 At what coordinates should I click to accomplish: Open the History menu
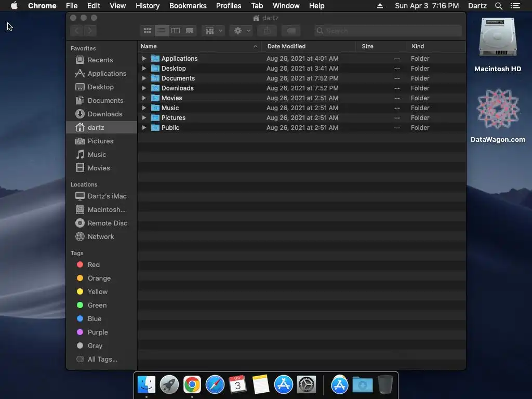[148, 6]
